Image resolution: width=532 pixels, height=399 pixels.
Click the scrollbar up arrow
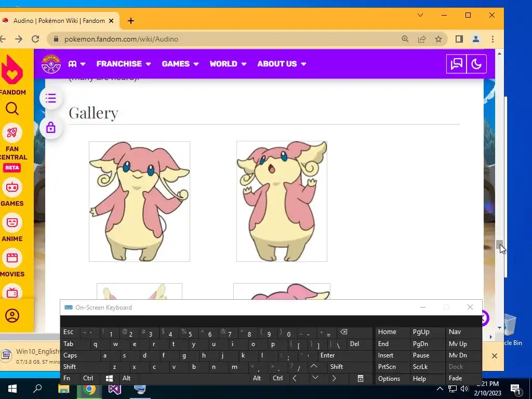(x=499, y=54)
